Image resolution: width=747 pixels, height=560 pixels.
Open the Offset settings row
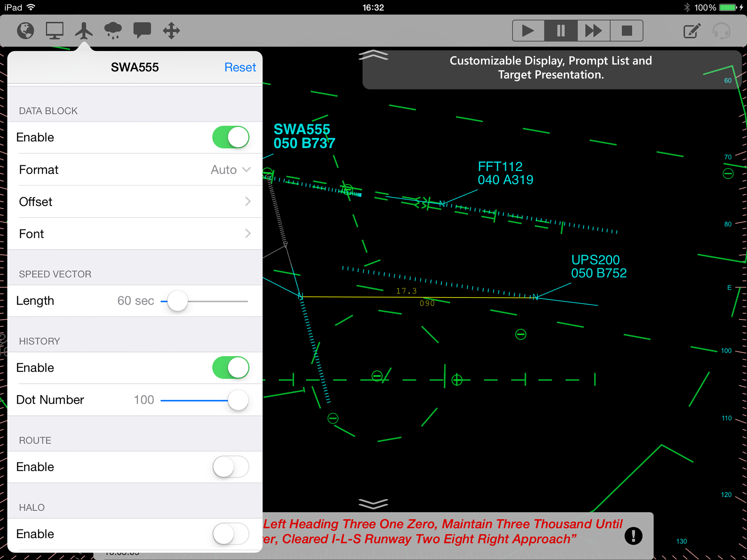click(135, 202)
